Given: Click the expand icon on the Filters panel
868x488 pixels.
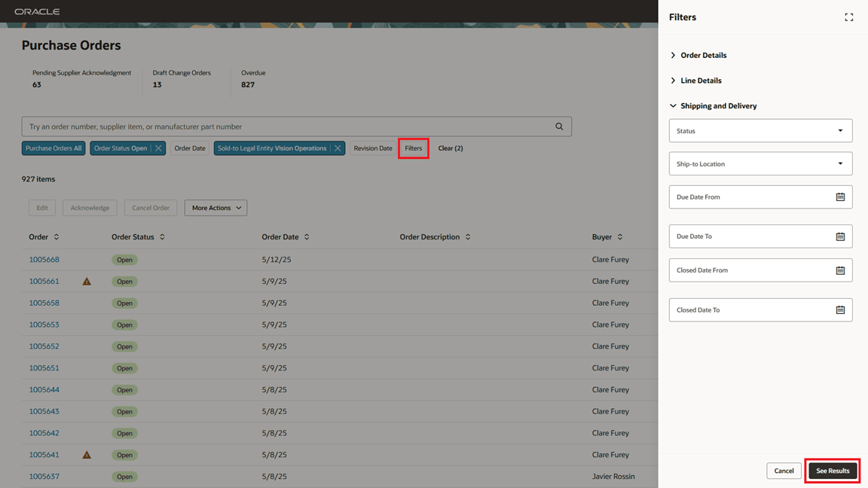Looking at the screenshot, I should tap(848, 17).
